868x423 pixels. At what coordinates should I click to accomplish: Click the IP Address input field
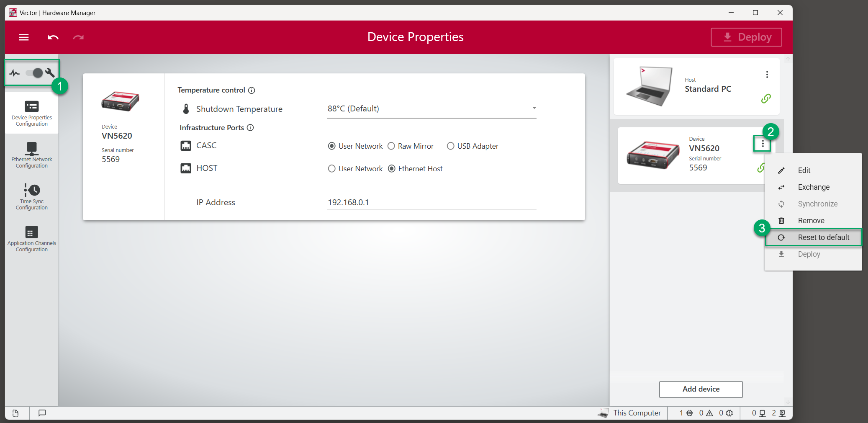coord(431,203)
